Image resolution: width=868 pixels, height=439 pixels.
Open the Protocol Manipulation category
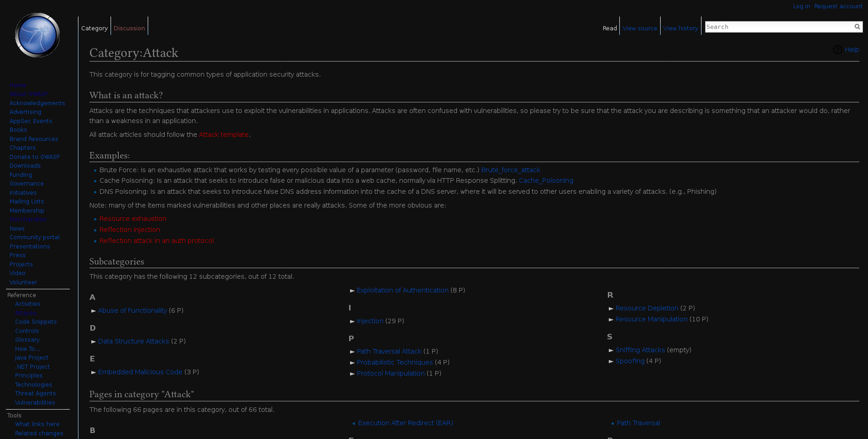391,373
